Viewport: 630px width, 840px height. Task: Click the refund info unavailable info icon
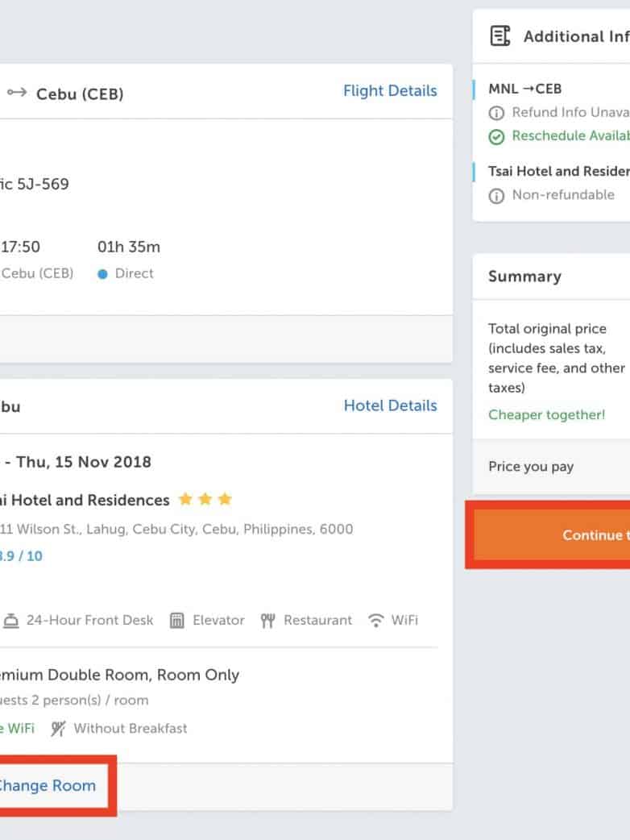pos(496,113)
